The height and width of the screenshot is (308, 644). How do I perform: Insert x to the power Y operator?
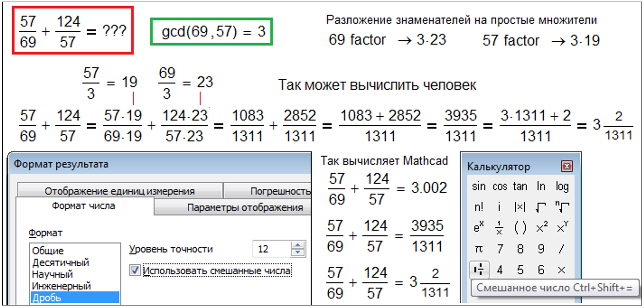point(562,227)
